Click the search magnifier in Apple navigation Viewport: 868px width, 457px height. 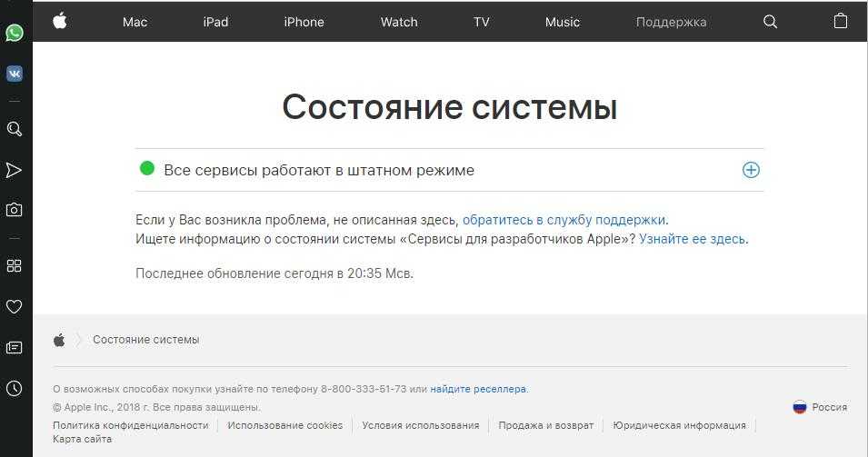point(771,22)
